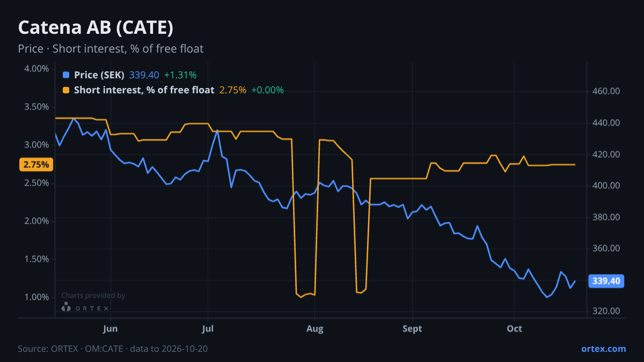644x362 pixels.
Task: Click the Charts provided by text
Action: tap(93, 295)
